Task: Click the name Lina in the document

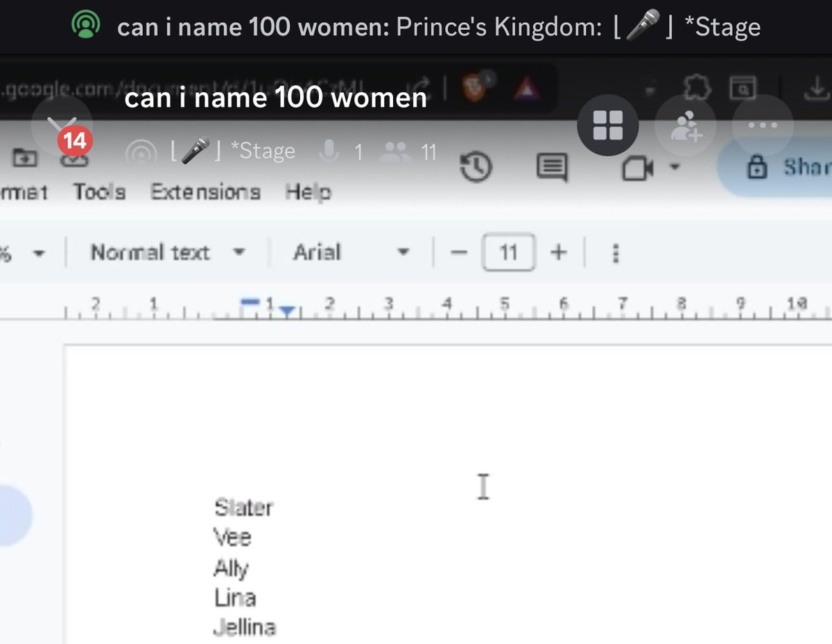Action: pyautogui.click(x=235, y=598)
